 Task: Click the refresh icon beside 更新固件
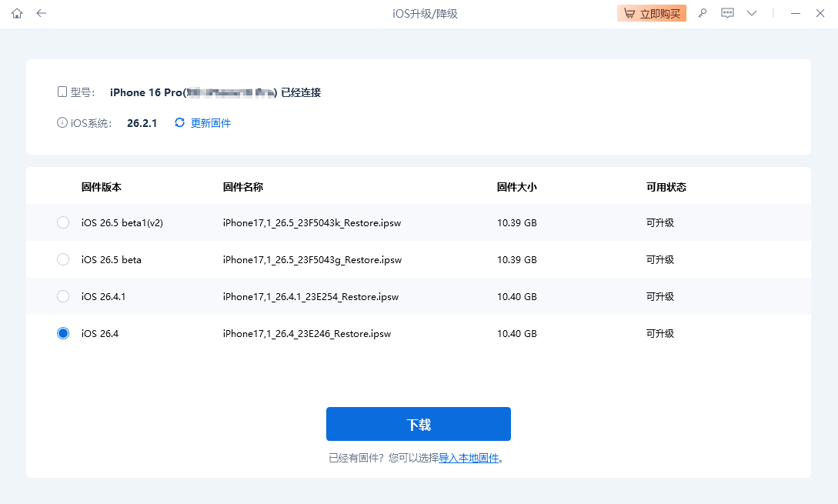point(179,122)
